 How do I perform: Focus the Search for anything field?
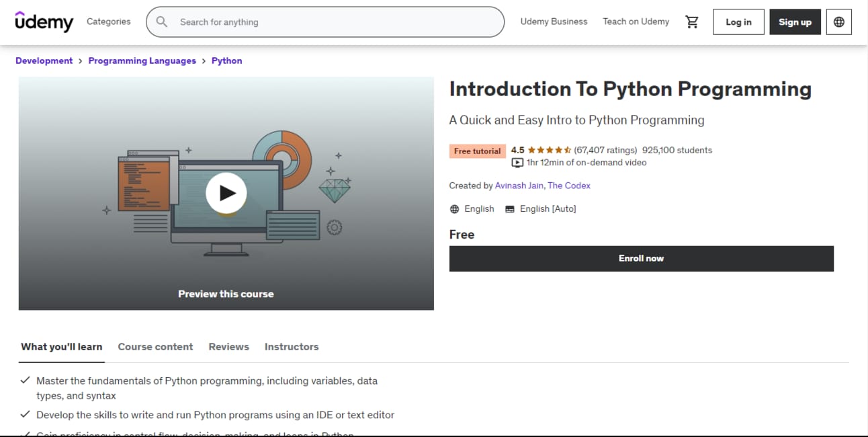click(x=325, y=22)
